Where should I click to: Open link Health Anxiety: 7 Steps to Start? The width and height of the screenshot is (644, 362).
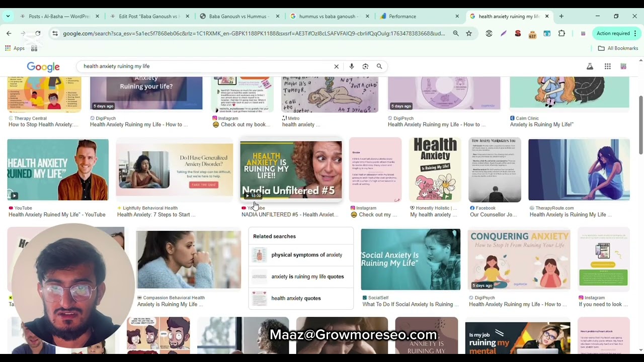(156, 215)
